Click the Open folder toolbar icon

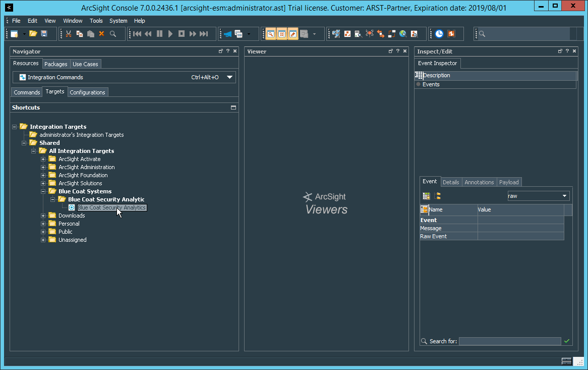(33, 34)
